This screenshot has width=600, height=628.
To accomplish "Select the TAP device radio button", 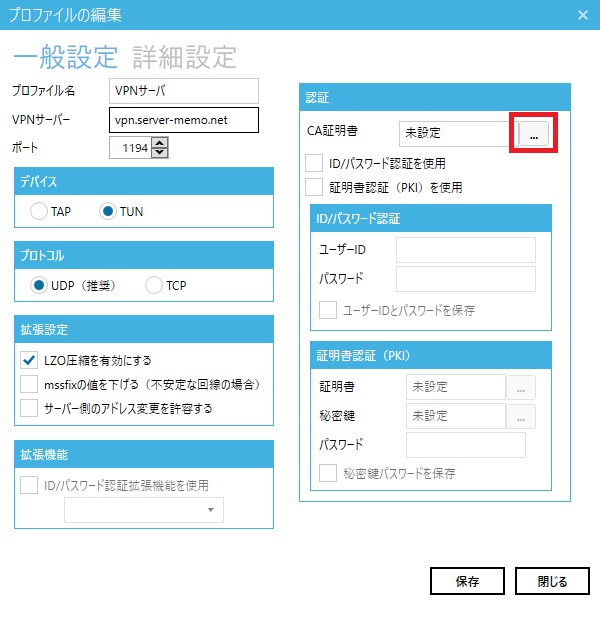I will point(39,211).
